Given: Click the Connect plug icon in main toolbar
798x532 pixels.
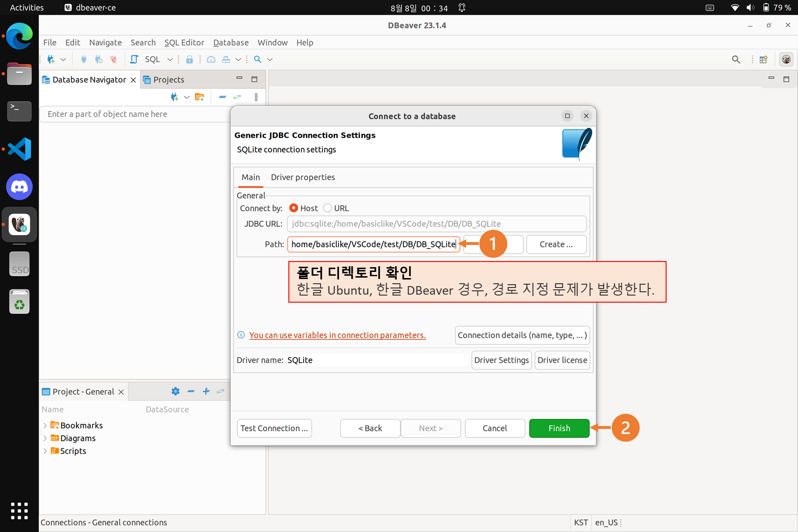Looking at the screenshot, I should [x=84, y=59].
